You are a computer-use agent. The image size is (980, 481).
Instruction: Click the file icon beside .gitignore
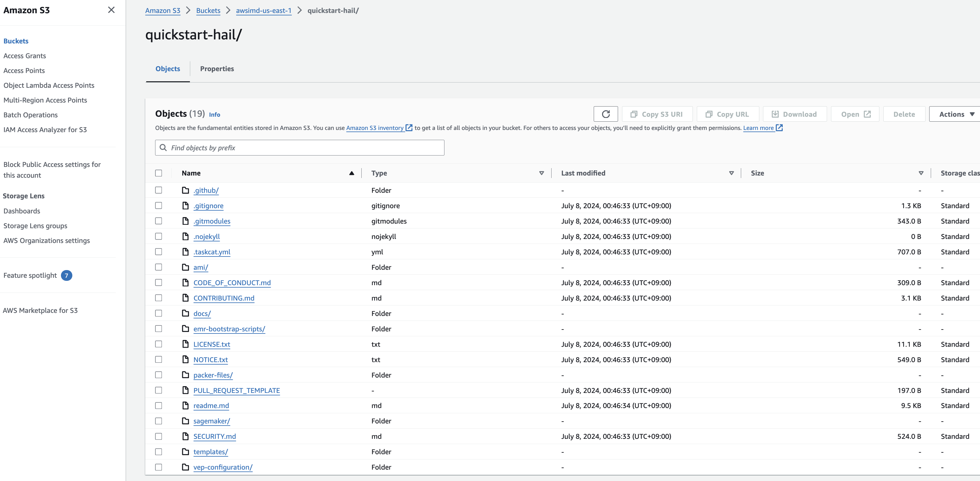tap(185, 205)
